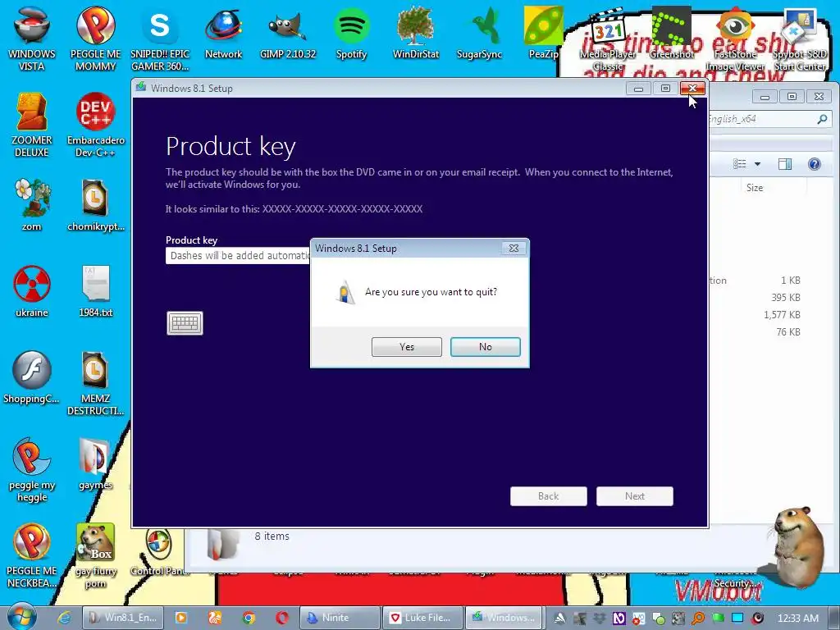
Task: Select the 1984.txt file on the desktop
Action: (95, 291)
